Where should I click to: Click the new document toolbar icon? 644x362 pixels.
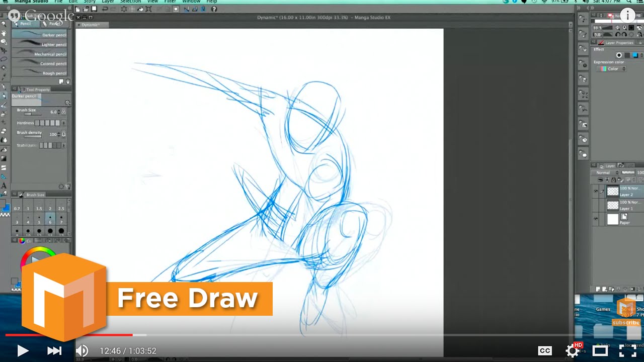pyautogui.click(x=78, y=9)
